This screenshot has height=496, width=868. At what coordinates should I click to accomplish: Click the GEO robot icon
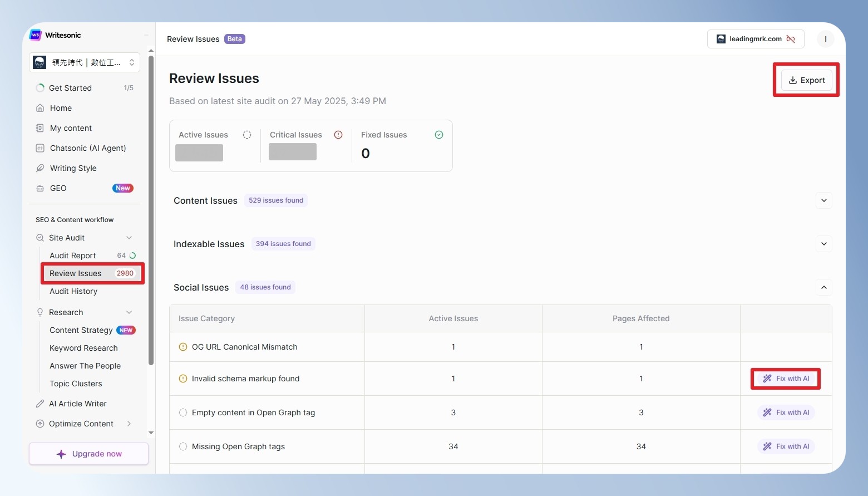[x=40, y=188]
